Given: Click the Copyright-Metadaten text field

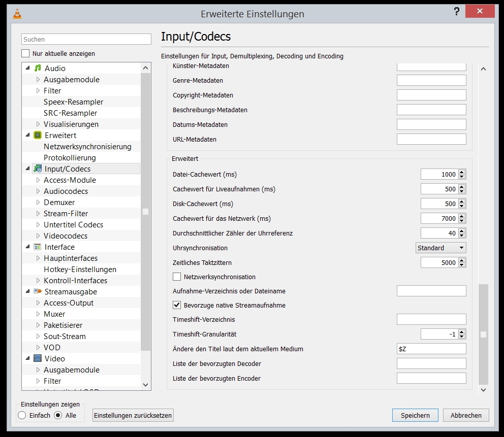Looking at the screenshot, I should (x=431, y=95).
